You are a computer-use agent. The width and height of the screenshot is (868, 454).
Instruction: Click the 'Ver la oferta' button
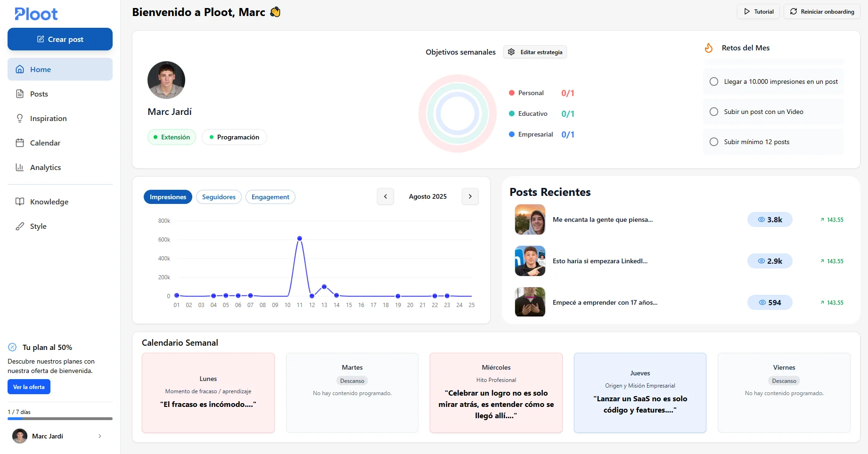pyautogui.click(x=29, y=387)
